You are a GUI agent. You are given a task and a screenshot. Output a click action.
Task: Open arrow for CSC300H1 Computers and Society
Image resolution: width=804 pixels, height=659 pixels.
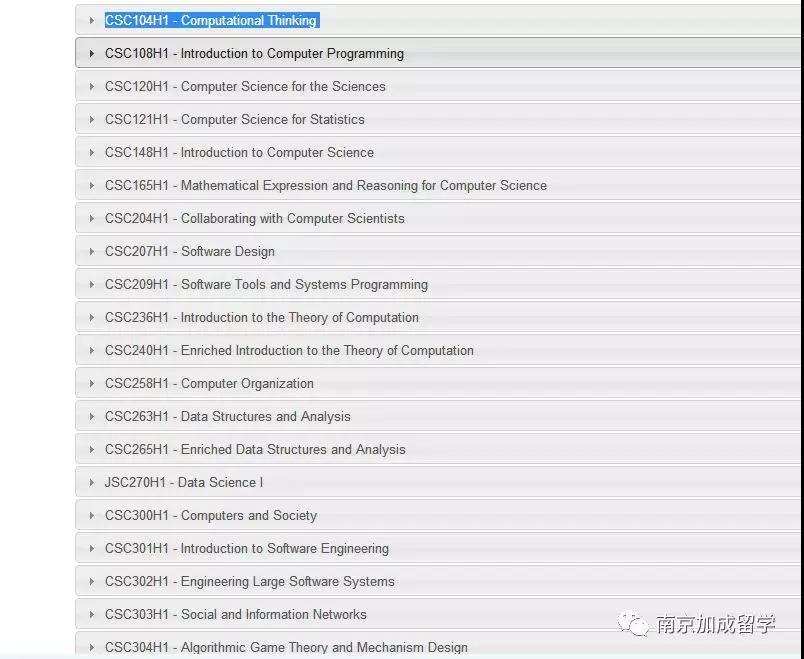[x=92, y=515]
